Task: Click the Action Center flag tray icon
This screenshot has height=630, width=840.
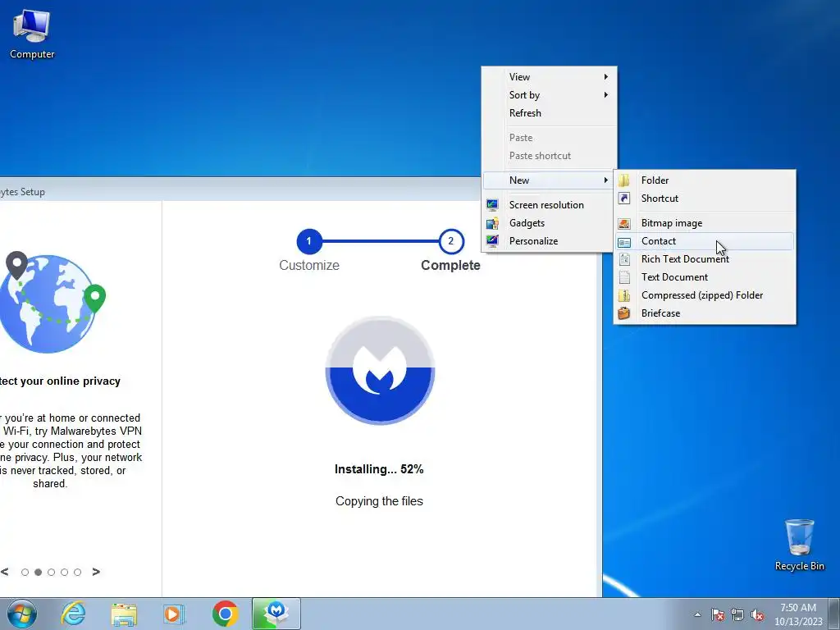Action: tap(718, 614)
